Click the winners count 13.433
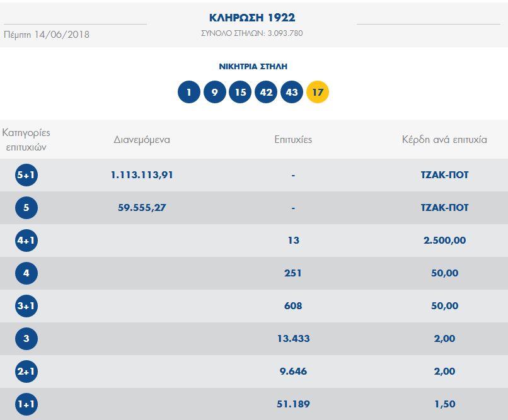This screenshot has width=508, height=420. (293, 339)
